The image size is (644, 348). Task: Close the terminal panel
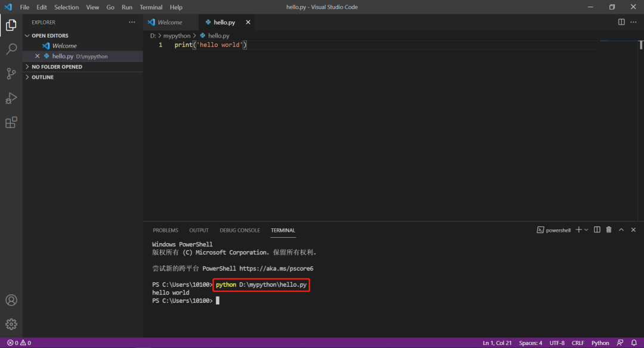click(633, 230)
